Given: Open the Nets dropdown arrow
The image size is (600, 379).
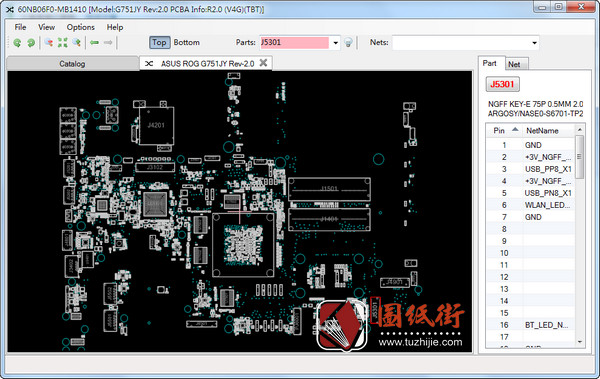Looking at the screenshot, I should pos(534,43).
